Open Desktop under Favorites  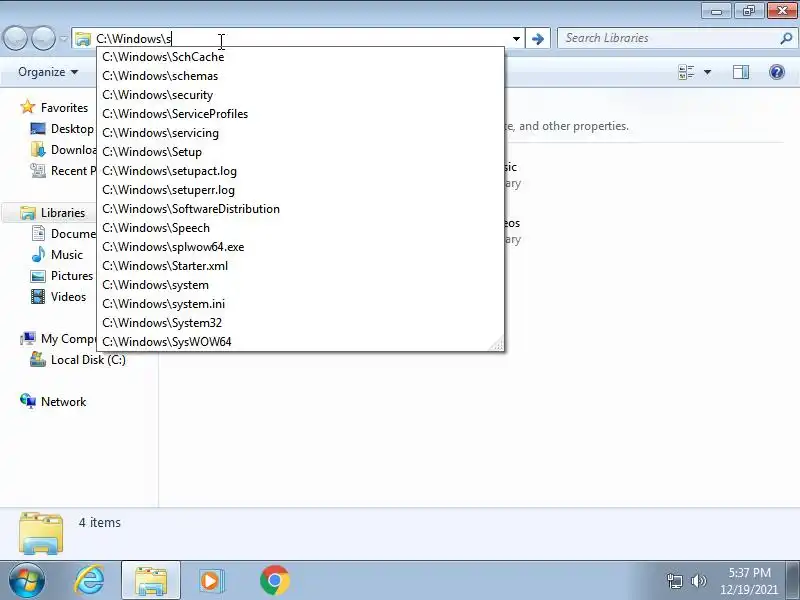click(72, 129)
